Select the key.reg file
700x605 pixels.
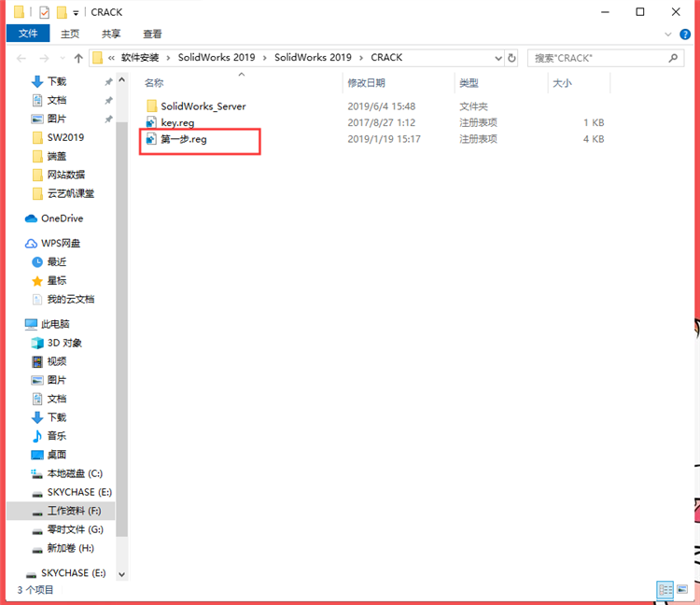177,123
